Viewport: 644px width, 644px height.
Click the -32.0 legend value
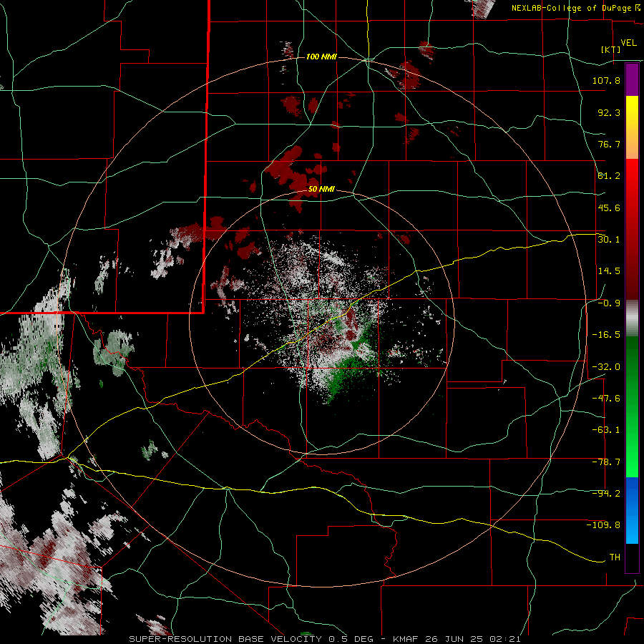tap(606, 367)
